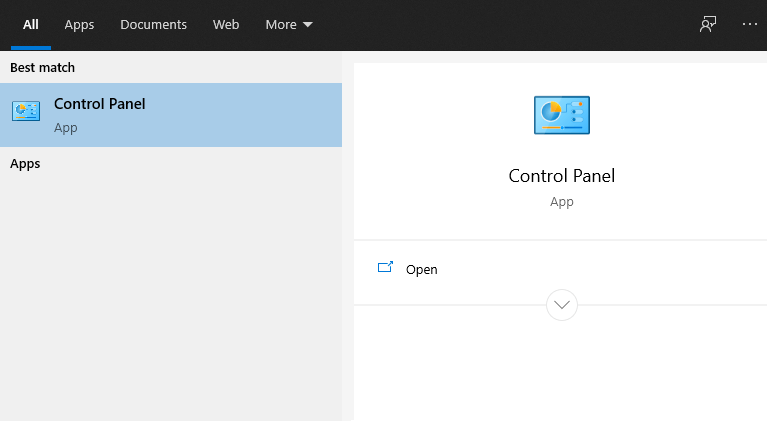This screenshot has width=767, height=421.
Task: Click the App label under the best match
Action: (65, 128)
